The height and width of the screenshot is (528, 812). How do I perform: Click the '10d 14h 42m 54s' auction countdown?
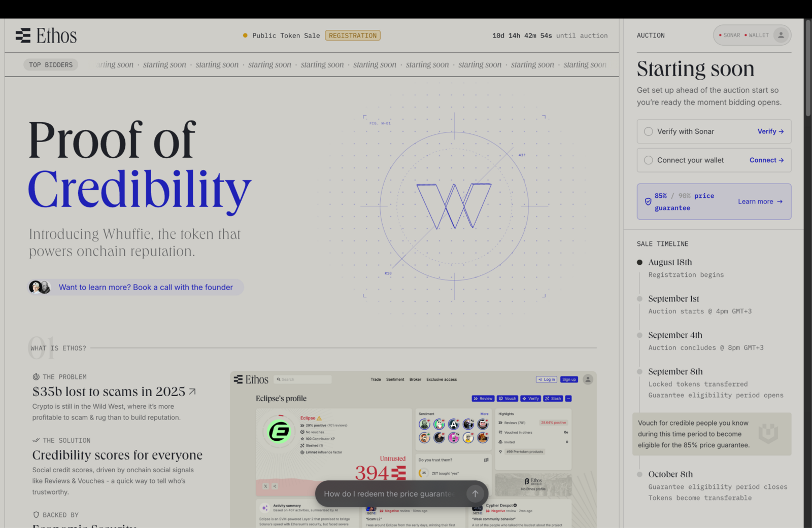click(522, 36)
